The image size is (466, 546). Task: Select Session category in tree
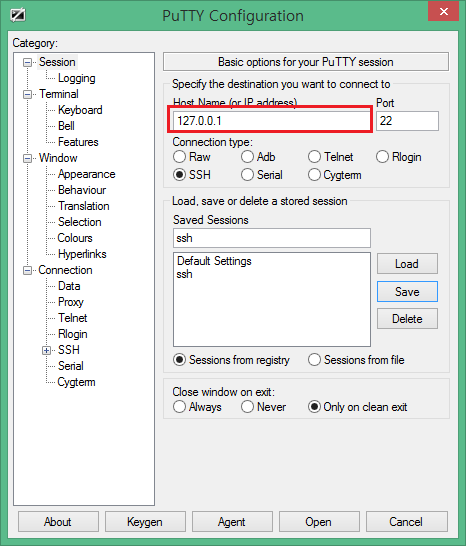click(57, 62)
